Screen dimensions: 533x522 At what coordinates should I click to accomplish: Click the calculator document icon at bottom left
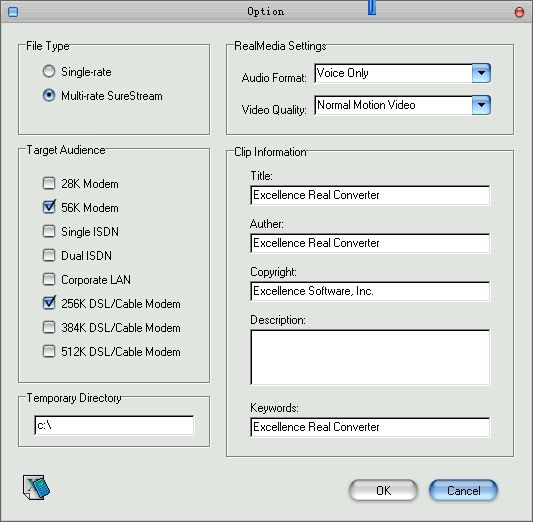click(x=36, y=487)
